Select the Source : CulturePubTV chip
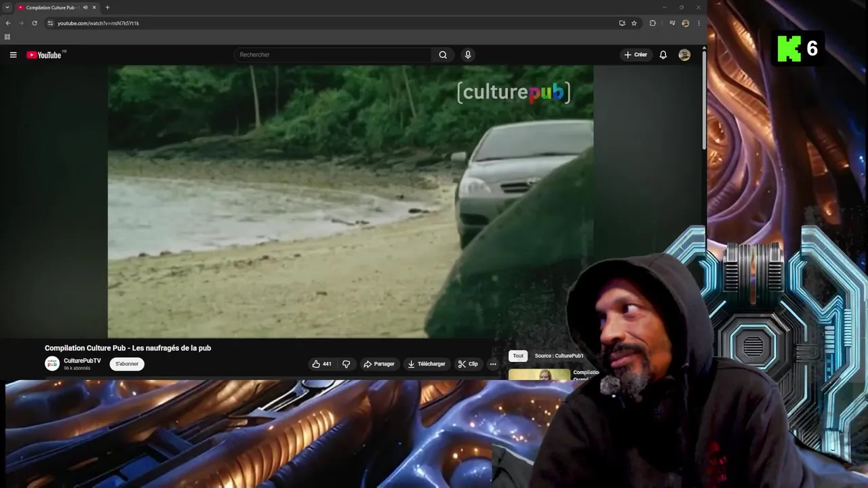Viewport: 868px width, 488px height. coord(559,356)
